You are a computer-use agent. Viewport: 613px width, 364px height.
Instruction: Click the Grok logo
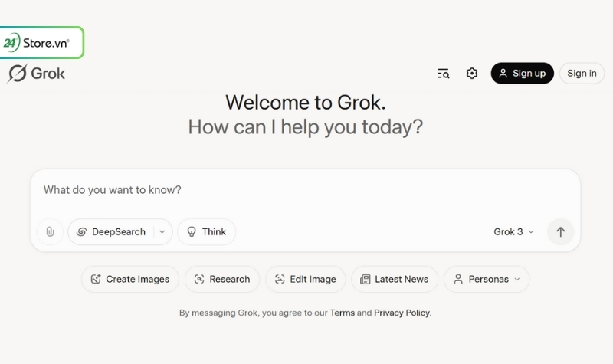click(x=36, y=73)
